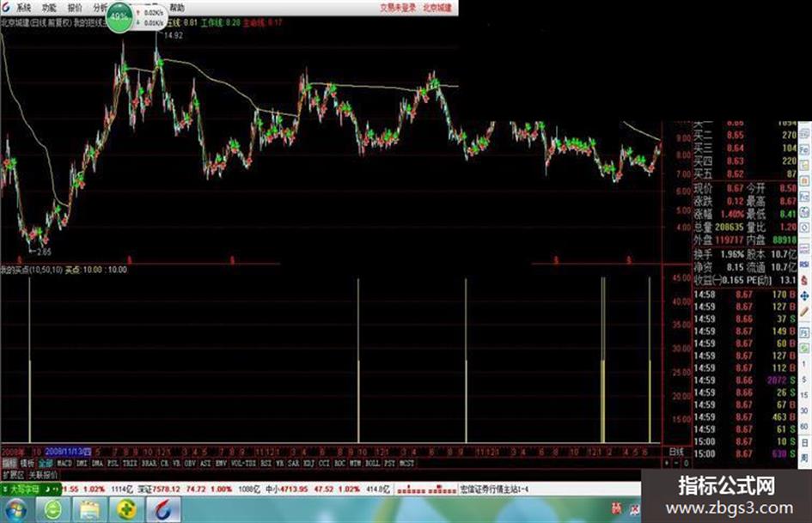Click the Fs icon in the right sidebar

tap(805, 332)
